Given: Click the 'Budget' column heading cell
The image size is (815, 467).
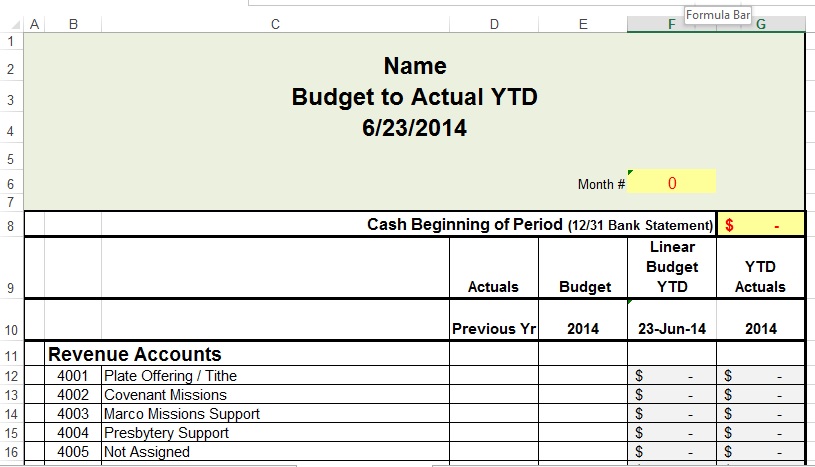Looking at the screenshot, I should pos(583,268).
